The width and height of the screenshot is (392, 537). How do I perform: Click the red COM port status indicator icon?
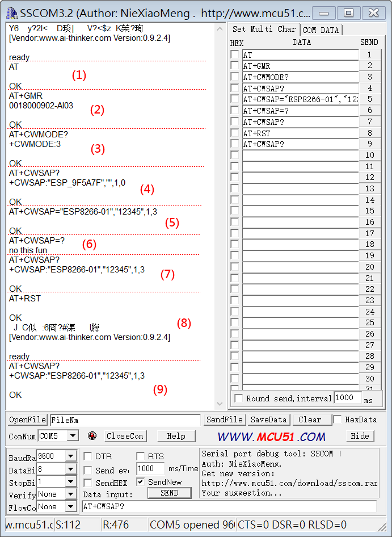coord(92,435)
